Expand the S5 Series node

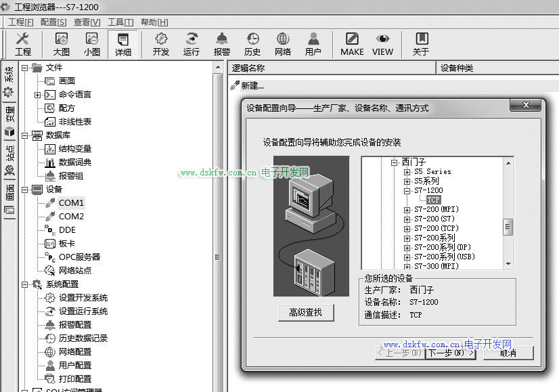(407, 172)
